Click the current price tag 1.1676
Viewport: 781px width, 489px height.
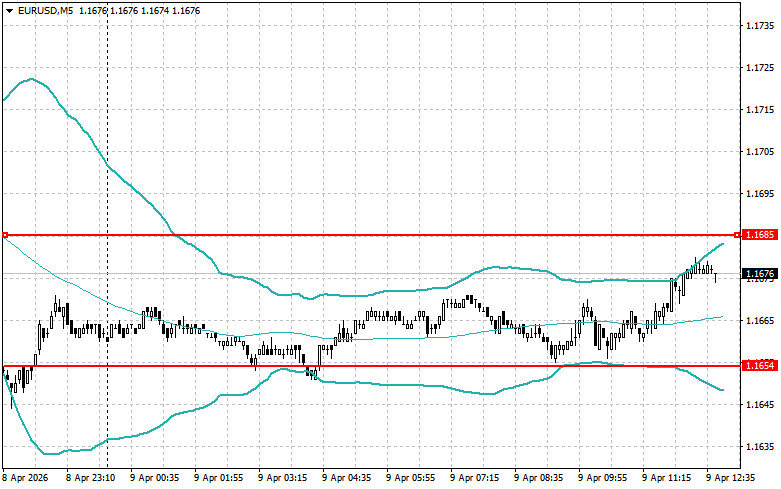(x=761, y=273)
